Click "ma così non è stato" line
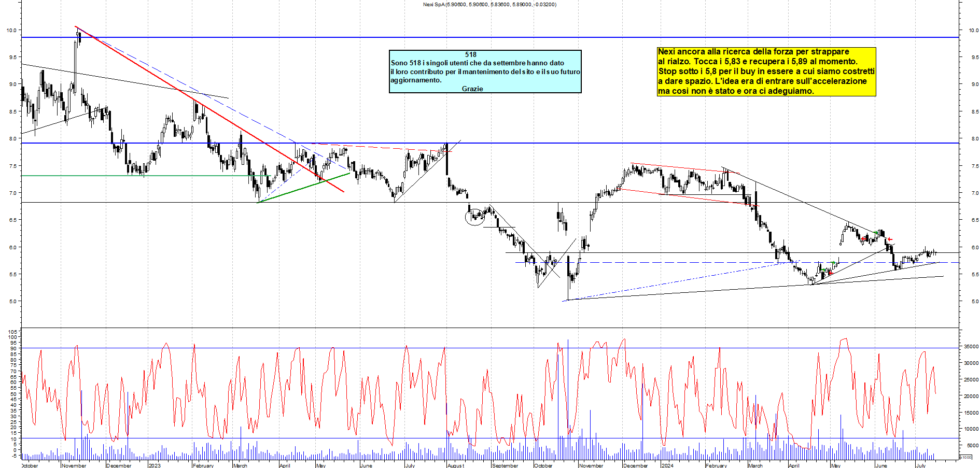Image resolution: width=980 pixels, height=468 pixels. (x=736, y=91)
